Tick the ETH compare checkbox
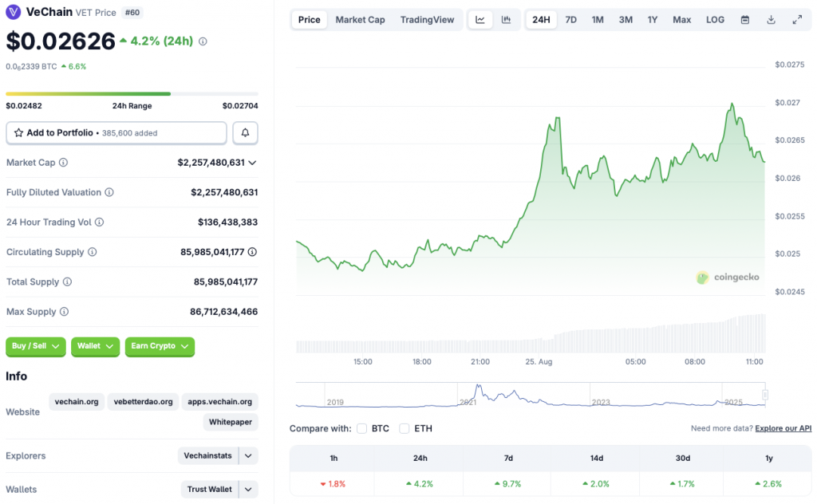The height and width of the screenshot is (504, 817). coord(404,428)
